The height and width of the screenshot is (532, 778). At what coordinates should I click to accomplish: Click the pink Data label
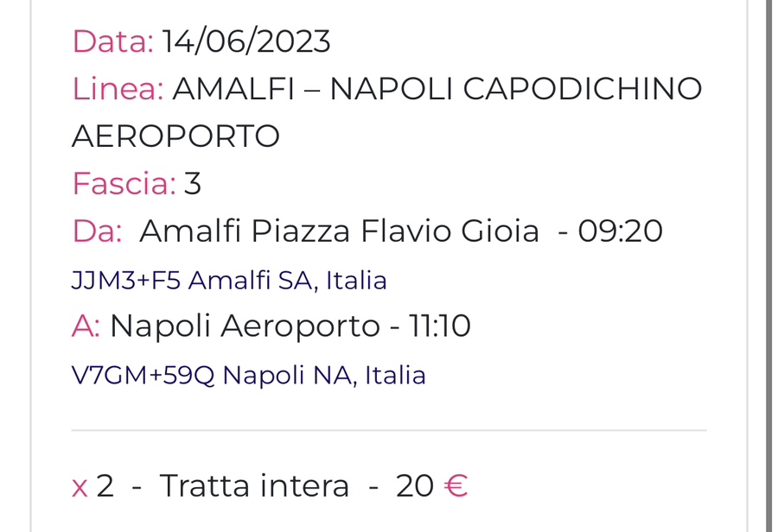[x=113, y=41]
